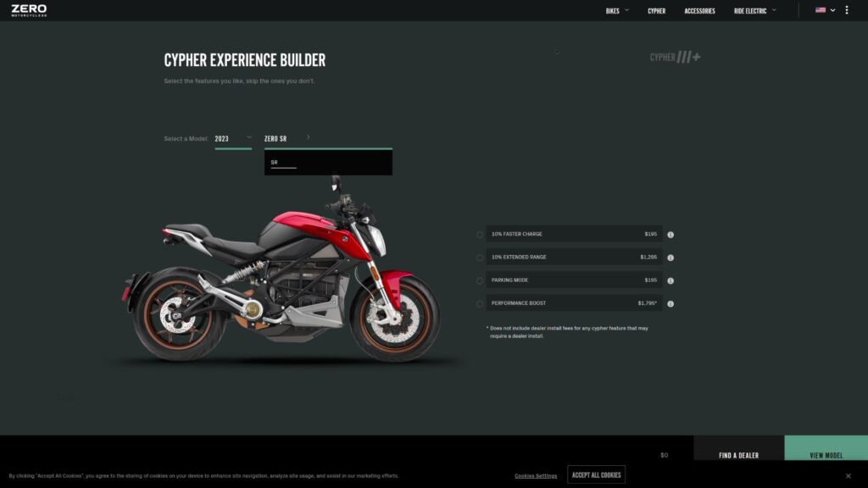Image resolution: width=868 pixels, height=488 pixels.
Task: Show info for Parking Mode
Action: coord(670,280)
